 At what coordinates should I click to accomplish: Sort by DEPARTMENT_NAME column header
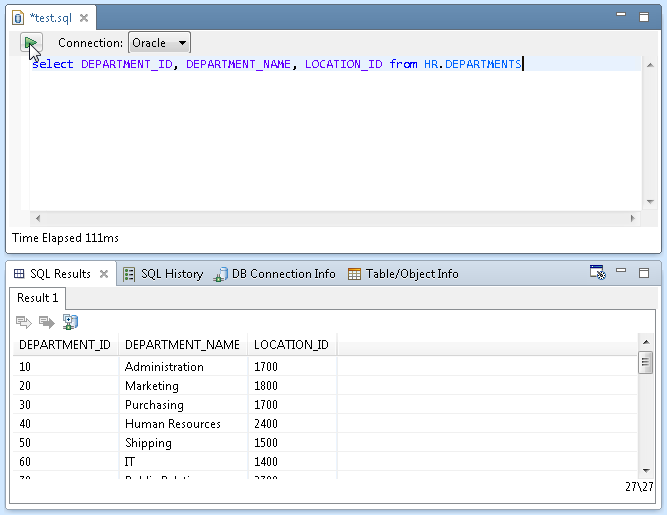click(x=182, y=345)
